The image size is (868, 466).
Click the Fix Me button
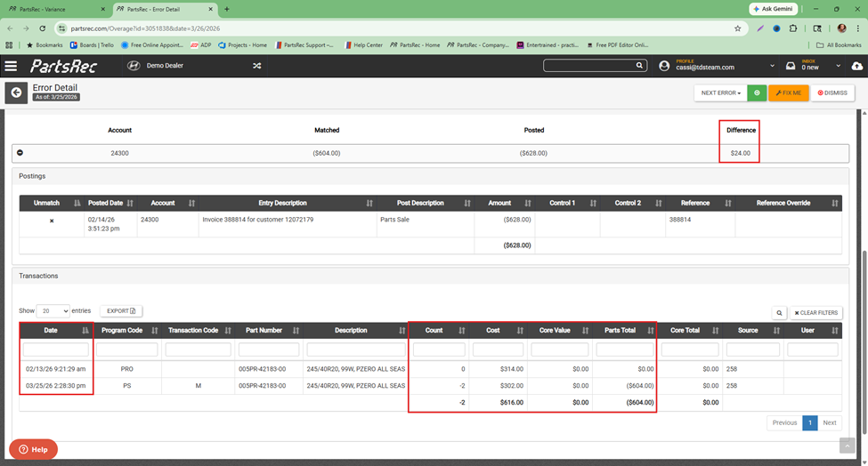(x=788, y=92)
